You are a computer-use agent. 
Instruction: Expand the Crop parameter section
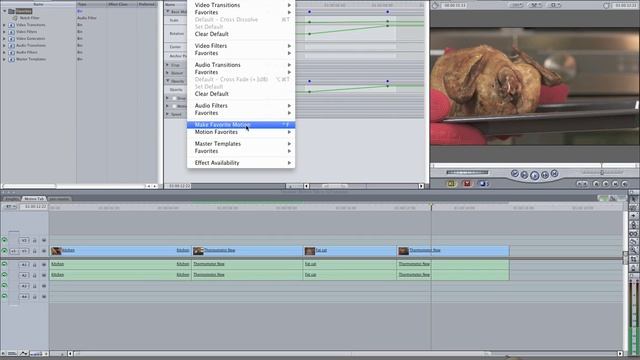(167, 65)
